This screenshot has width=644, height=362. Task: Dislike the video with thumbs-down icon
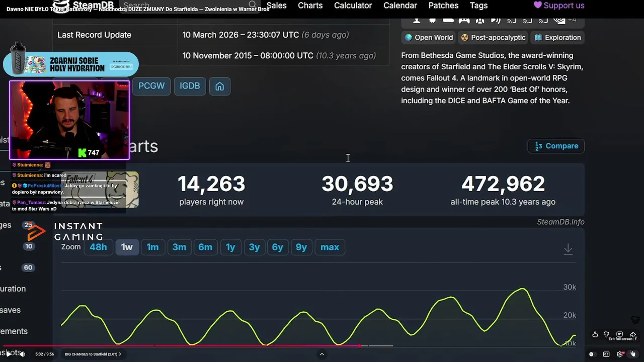[x=607, y=335]
